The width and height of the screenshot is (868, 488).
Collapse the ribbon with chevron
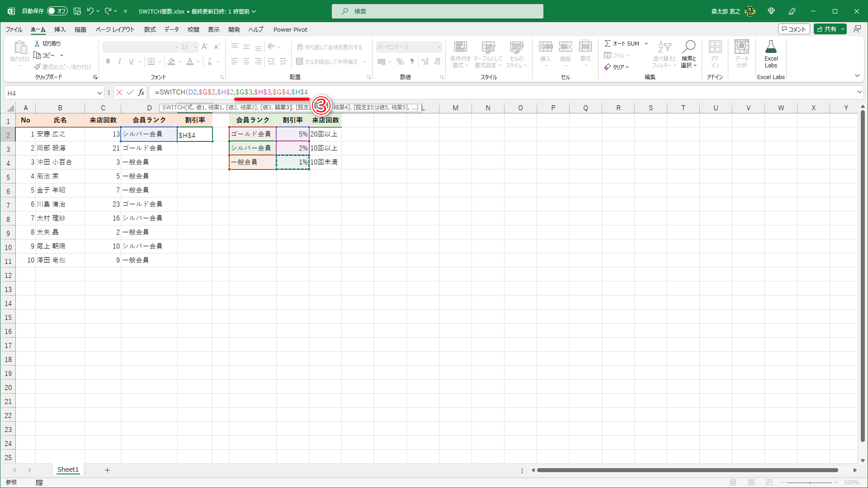click(857, 76)
